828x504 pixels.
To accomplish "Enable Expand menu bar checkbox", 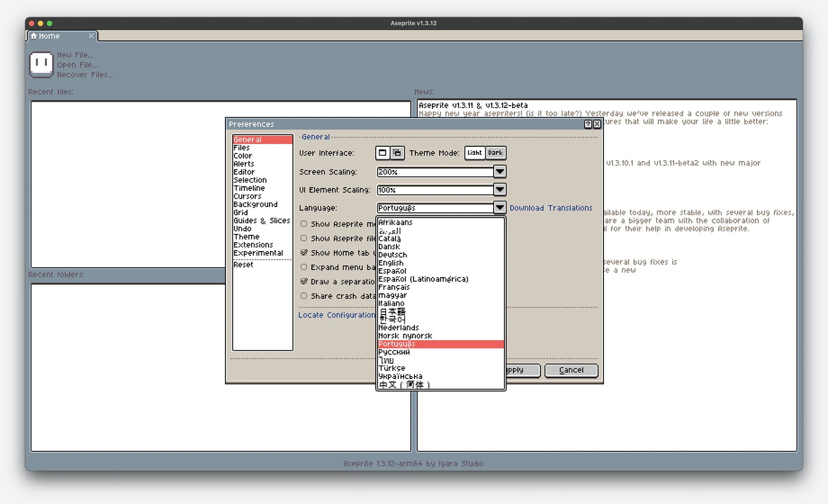I will click(304, 267).
